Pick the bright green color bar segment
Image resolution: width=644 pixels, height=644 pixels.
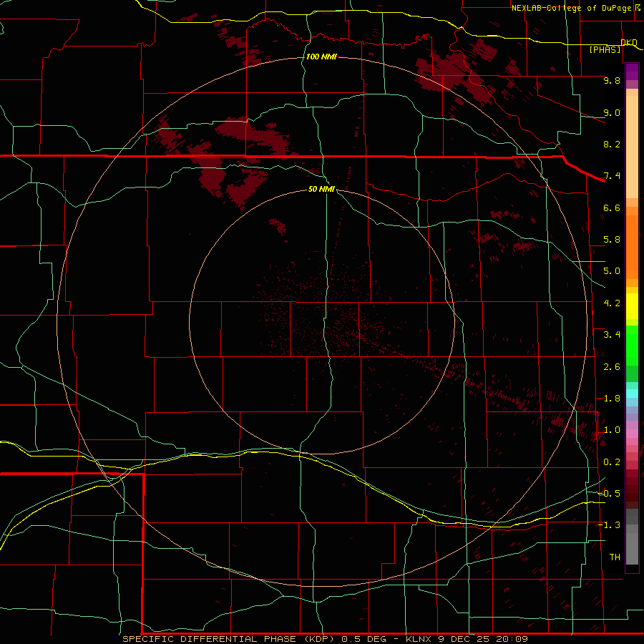(x=632, y=346)
